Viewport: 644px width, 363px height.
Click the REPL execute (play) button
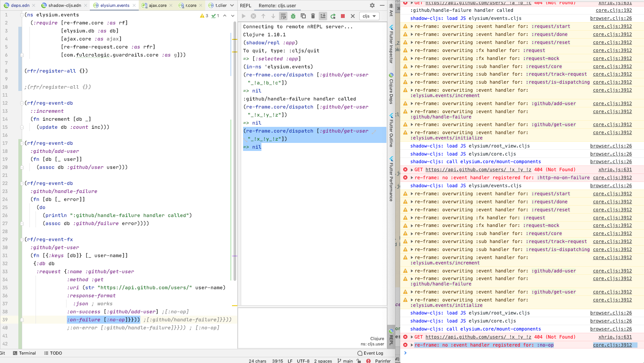(243, 16)
